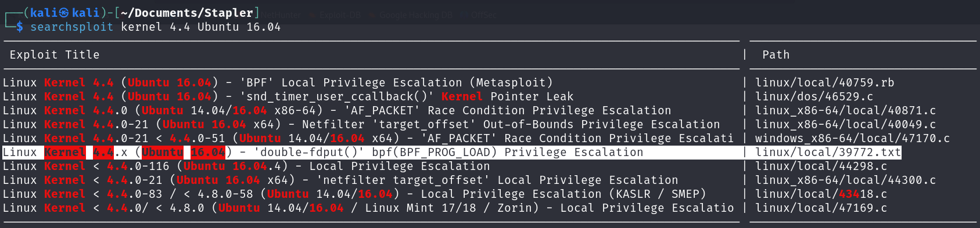This screenshot has height=228, width=980.
Task: Click the 'Path' column header
Action: coord(776,55)
